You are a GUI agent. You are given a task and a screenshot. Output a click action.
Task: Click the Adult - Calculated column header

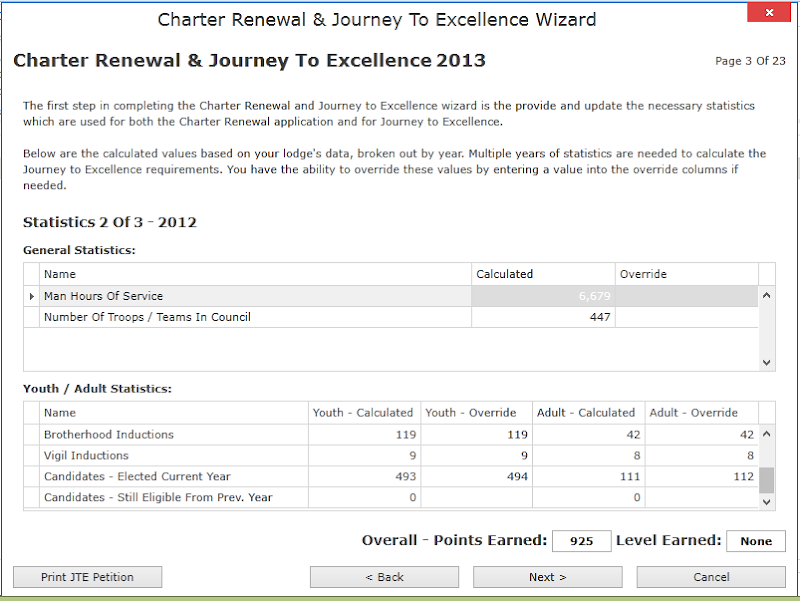[589, 413]
